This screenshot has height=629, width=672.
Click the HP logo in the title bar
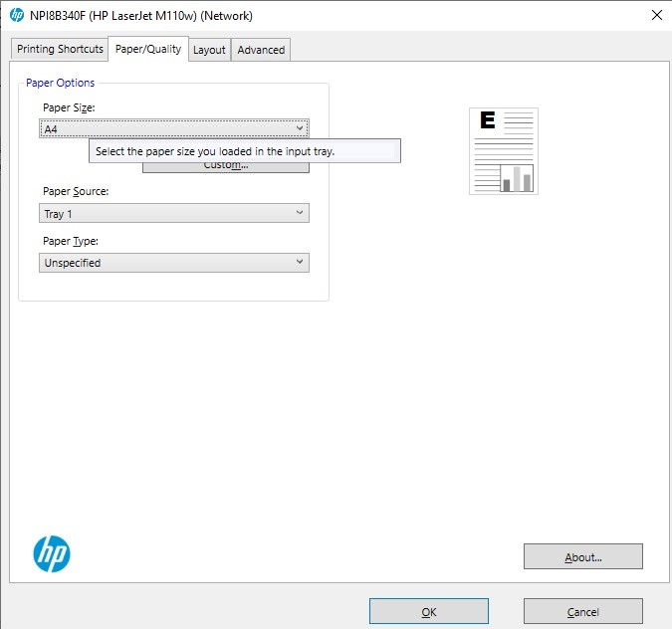click(x=17, y=15)
